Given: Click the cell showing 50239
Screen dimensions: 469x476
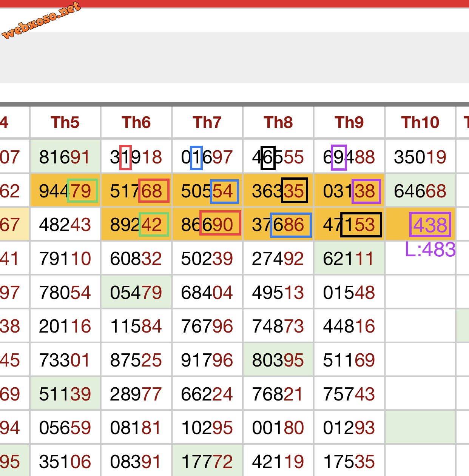Looking at the screenshot, I should [x=207, y=258].
